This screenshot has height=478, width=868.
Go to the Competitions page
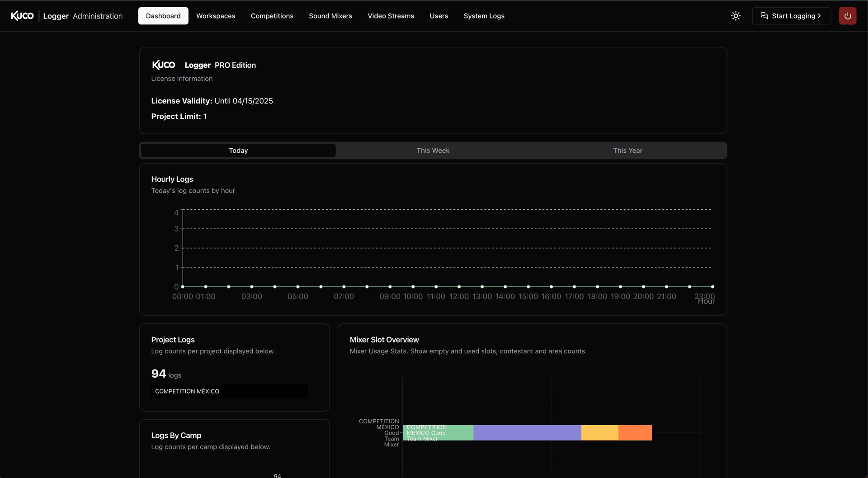click(x=272, y=16)
